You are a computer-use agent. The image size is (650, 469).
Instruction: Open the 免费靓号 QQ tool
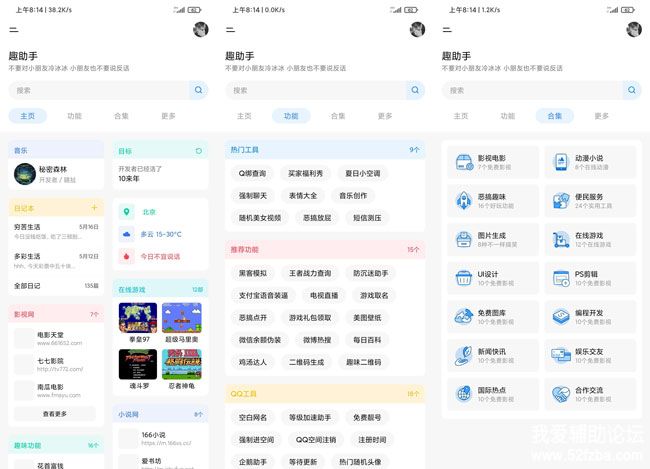click(x=367, y=418)
